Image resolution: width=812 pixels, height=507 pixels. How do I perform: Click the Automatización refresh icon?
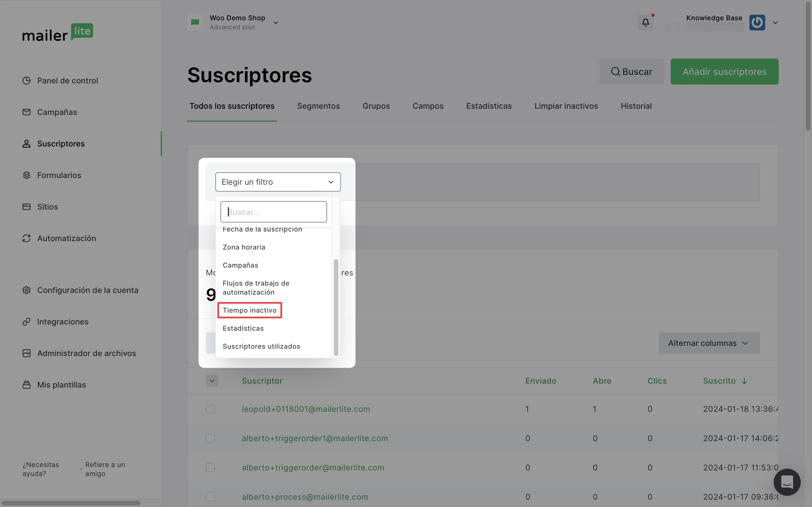click(27, 238)
